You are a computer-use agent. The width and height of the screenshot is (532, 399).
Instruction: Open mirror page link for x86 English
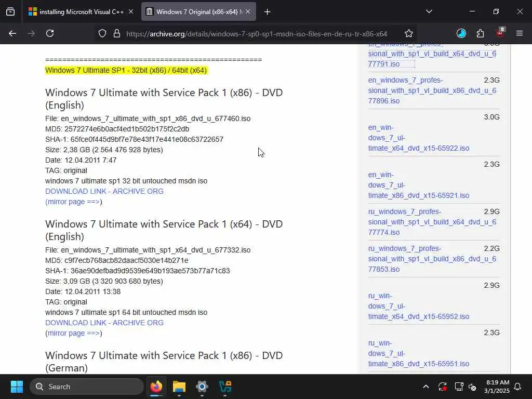74,202
